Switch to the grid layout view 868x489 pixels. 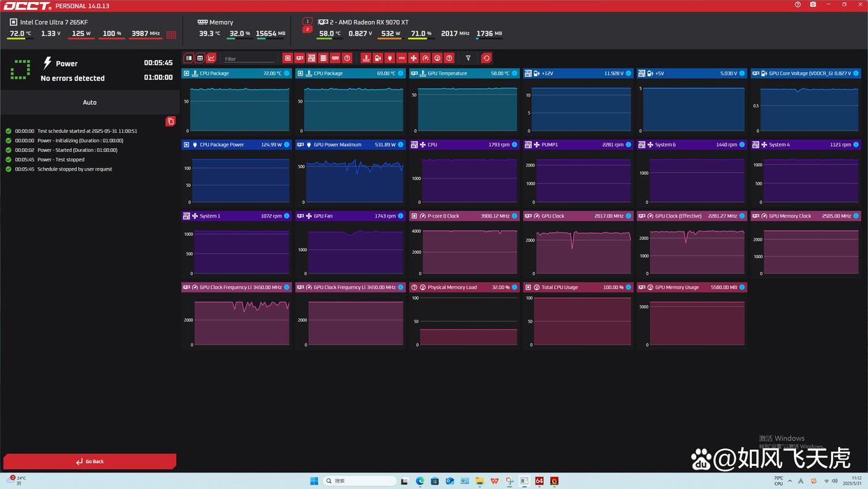click(x=200, y=58)
